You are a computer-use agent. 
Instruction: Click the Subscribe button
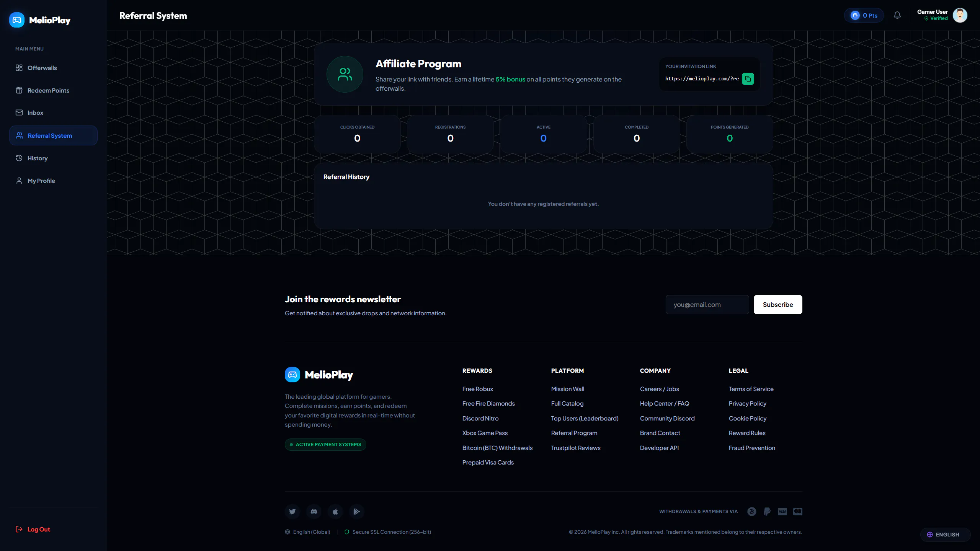778,305
